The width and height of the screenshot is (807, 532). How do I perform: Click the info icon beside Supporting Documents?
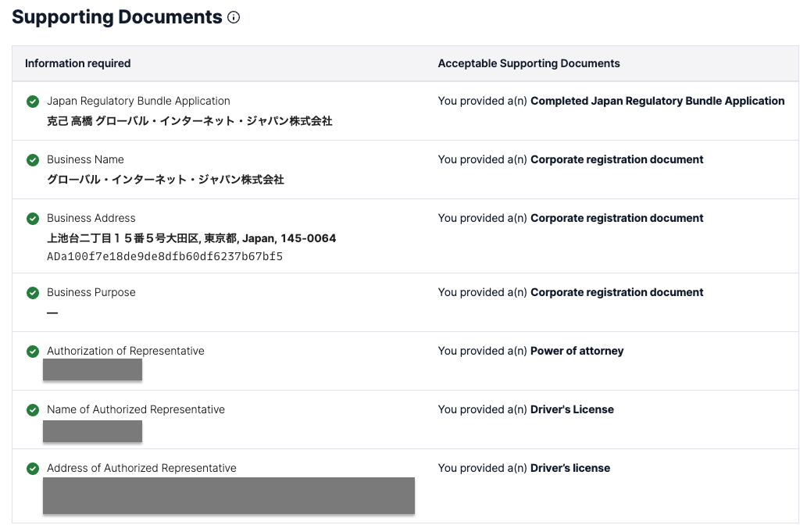pos(234,17)
